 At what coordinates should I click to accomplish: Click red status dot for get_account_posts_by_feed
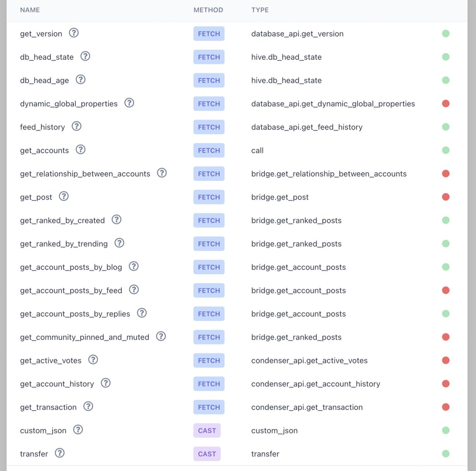(446, 290)
